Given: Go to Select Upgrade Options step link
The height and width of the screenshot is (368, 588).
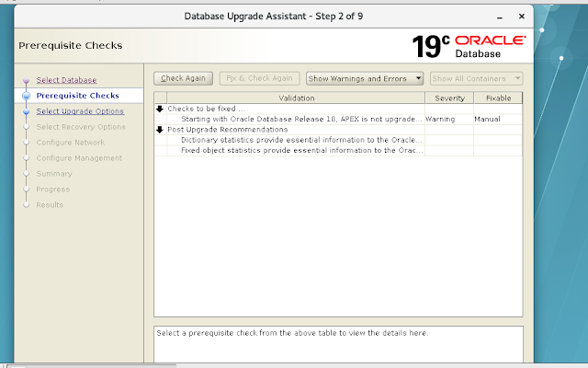Looking at the screenshot, I should (80, 111).
